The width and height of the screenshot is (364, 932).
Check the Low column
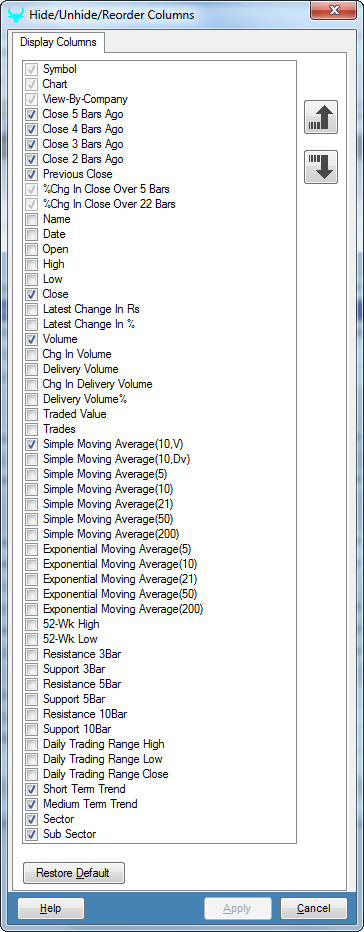(32, 279)
